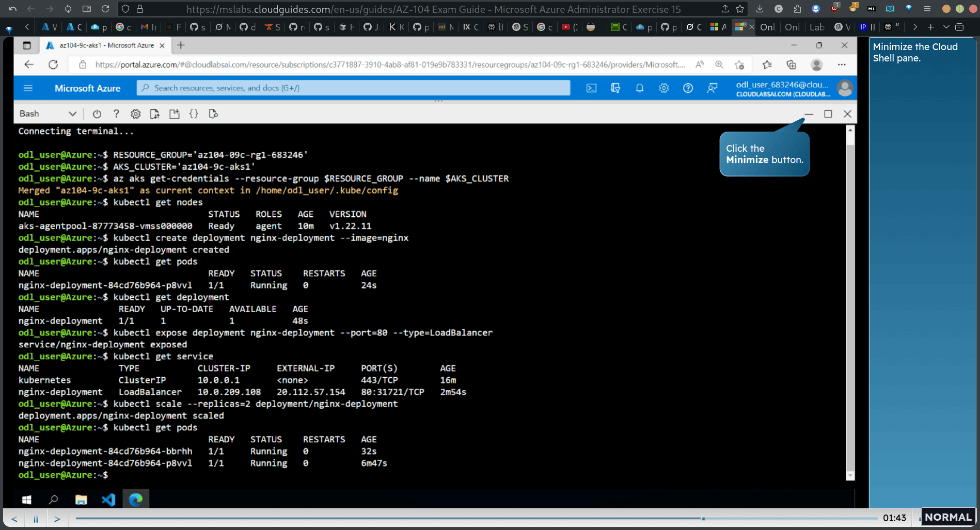Open the odl_user account menu
Image resolution: width=980 pixels, height=530 pixels.
tap(794, 88)
